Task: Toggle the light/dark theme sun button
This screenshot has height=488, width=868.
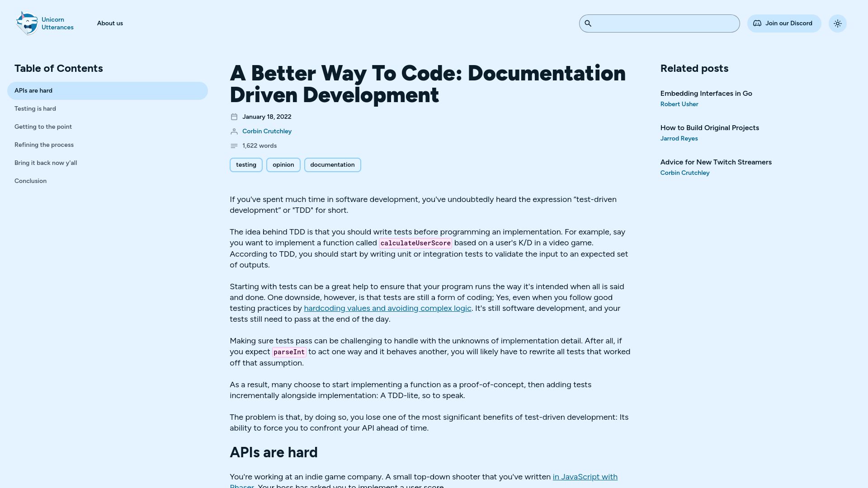Action: click(838, 23)
